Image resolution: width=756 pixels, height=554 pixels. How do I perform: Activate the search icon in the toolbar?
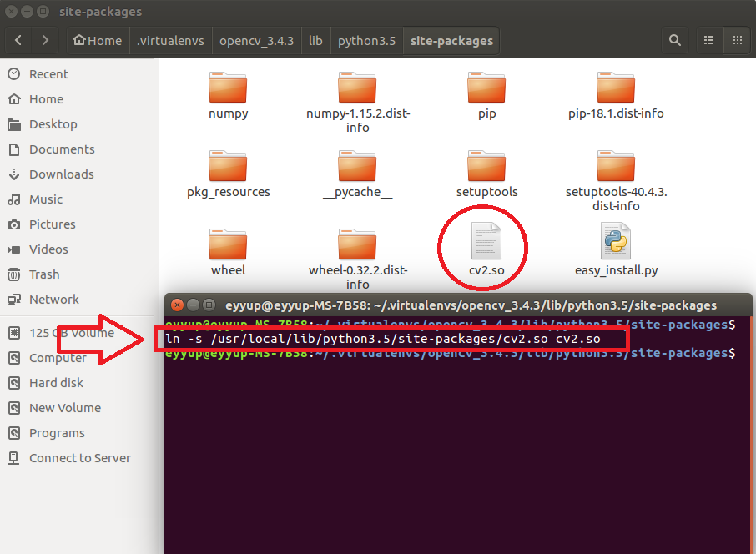coord(675,39)
